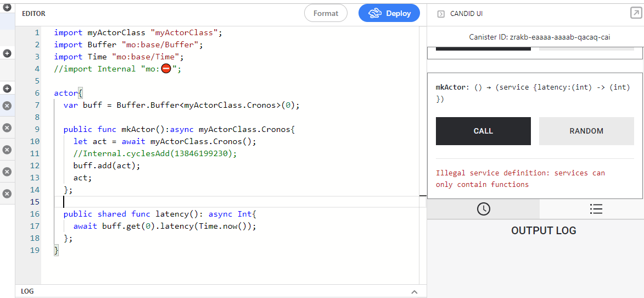Click line number 8 in gutter

(x=37, y=117)
